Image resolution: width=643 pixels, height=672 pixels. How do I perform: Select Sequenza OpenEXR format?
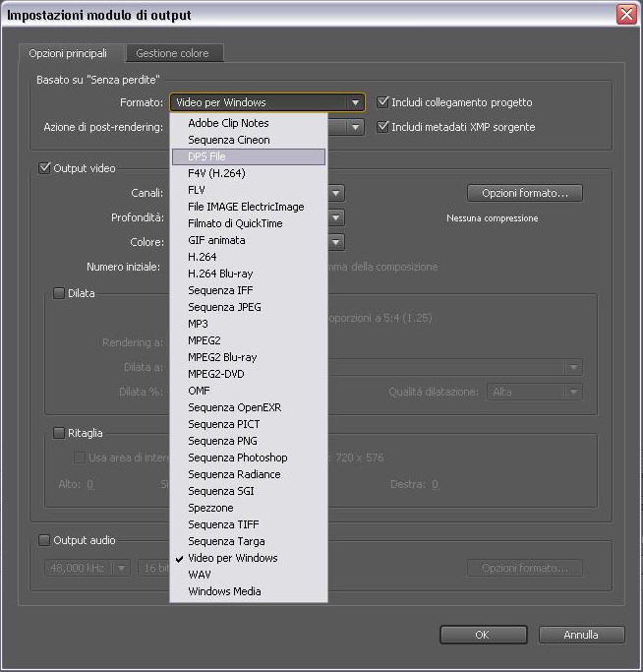tap(249, 407)
